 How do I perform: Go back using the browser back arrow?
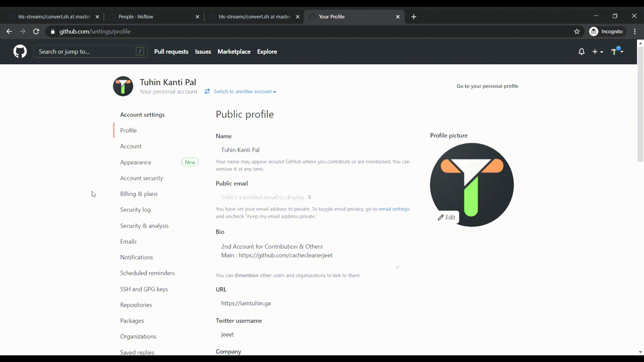9,31
